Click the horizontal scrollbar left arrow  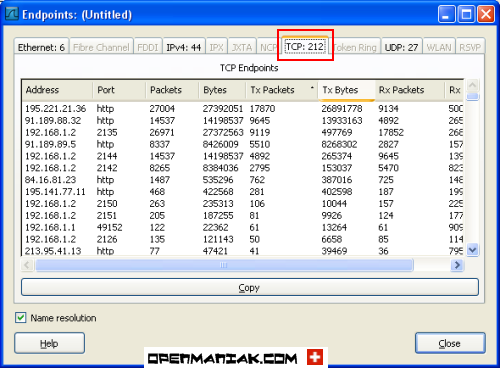click(27, 265)
